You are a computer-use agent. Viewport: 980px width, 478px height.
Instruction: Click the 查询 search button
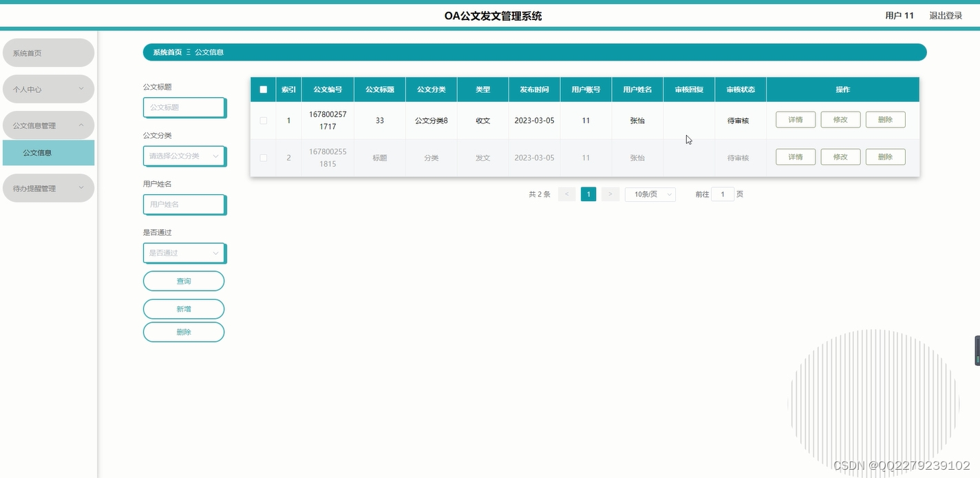coord(183,280)
